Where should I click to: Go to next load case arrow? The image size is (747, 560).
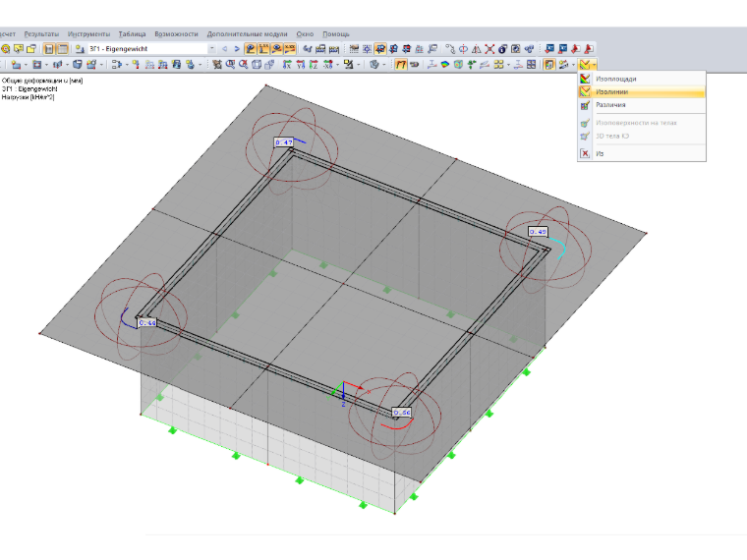[237, 48]
